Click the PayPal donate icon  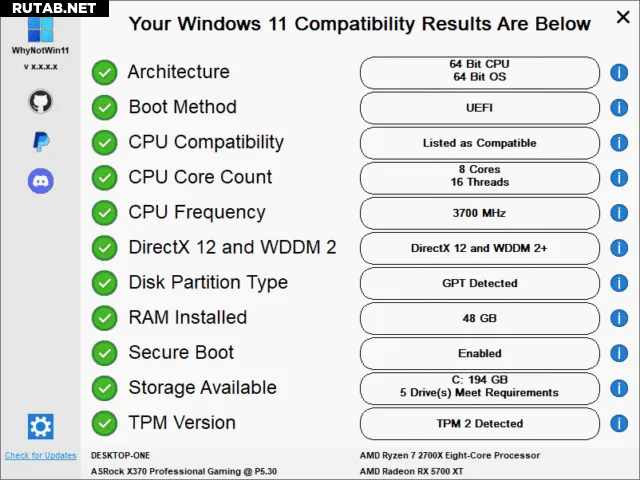click(40, 141)
